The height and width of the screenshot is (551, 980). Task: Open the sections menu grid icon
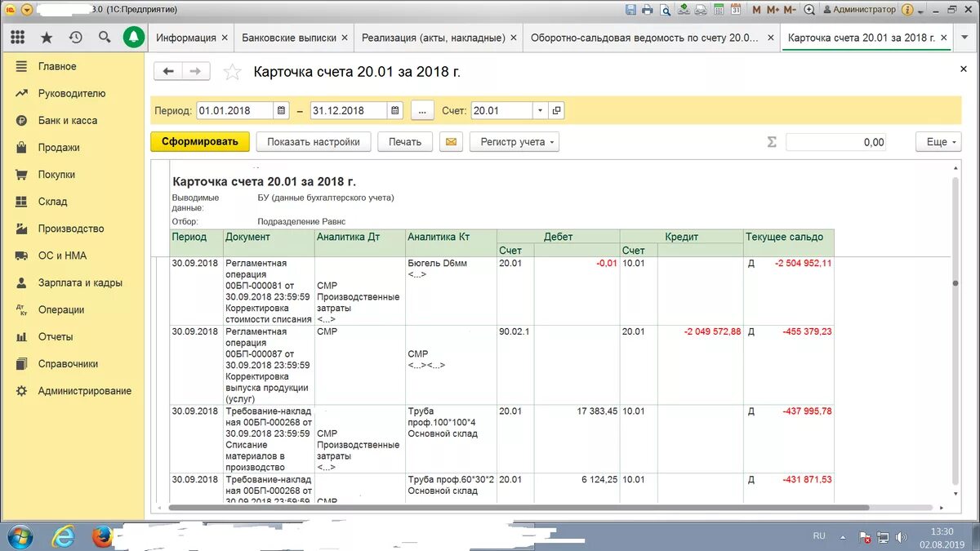[x=18, y=38]
